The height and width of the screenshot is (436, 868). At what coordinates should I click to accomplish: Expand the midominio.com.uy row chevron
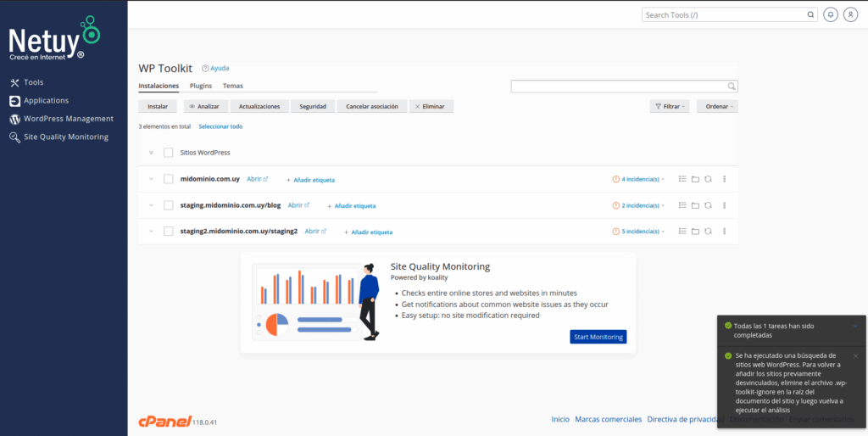[151, 179]
